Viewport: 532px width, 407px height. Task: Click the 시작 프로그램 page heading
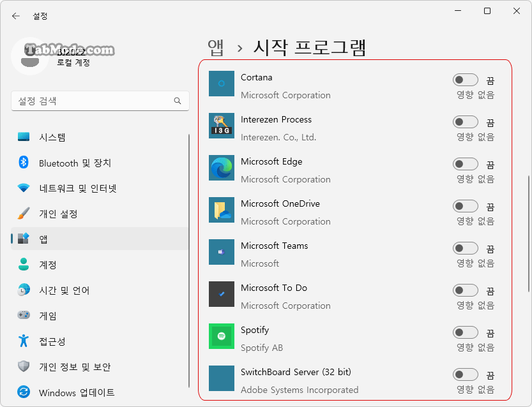click(309, 47)
